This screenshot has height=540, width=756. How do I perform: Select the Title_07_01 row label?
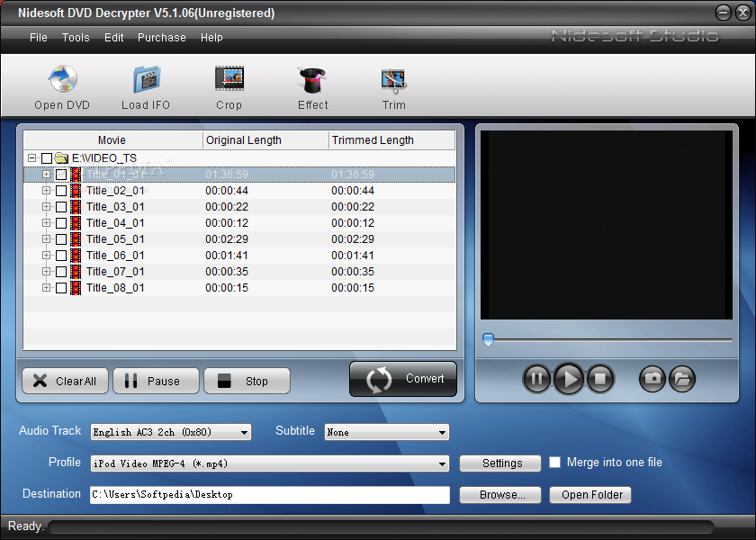pyautogui.click(x=115, y=272)
